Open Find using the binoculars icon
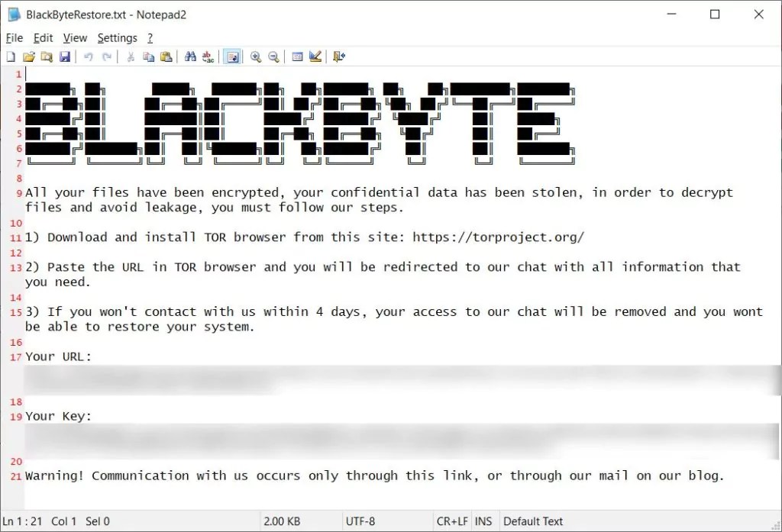 coord(189,56)
